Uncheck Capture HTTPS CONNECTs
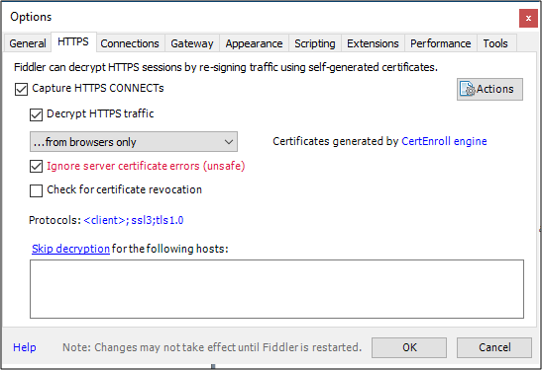 pos(21,89)
